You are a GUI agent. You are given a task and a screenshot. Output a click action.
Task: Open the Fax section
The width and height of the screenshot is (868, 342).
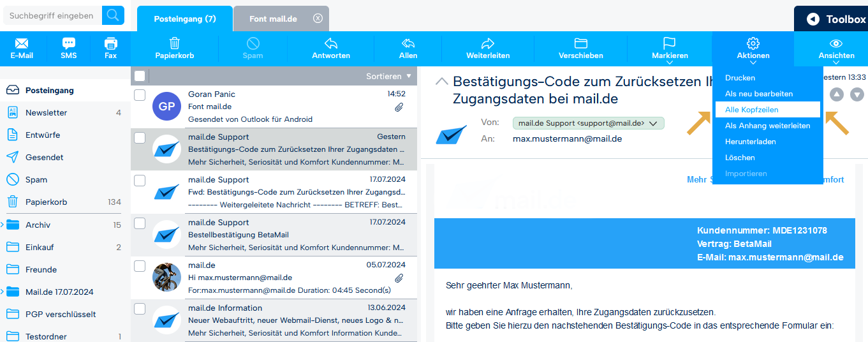(111, 48)
